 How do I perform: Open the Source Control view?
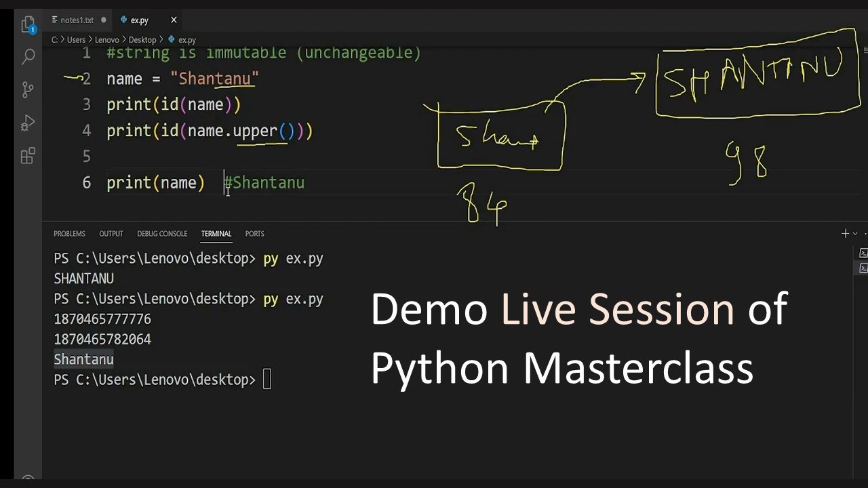[28, 89]
